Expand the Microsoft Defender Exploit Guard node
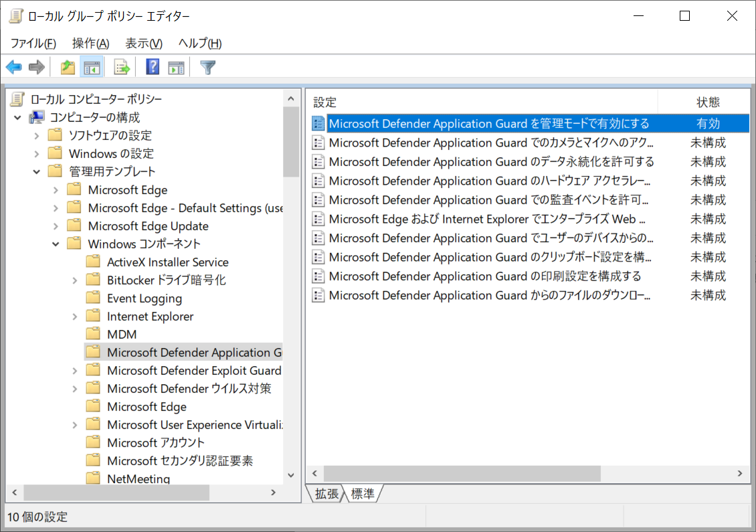The width and height of the screenshot is (756, 532). (75, 371)
